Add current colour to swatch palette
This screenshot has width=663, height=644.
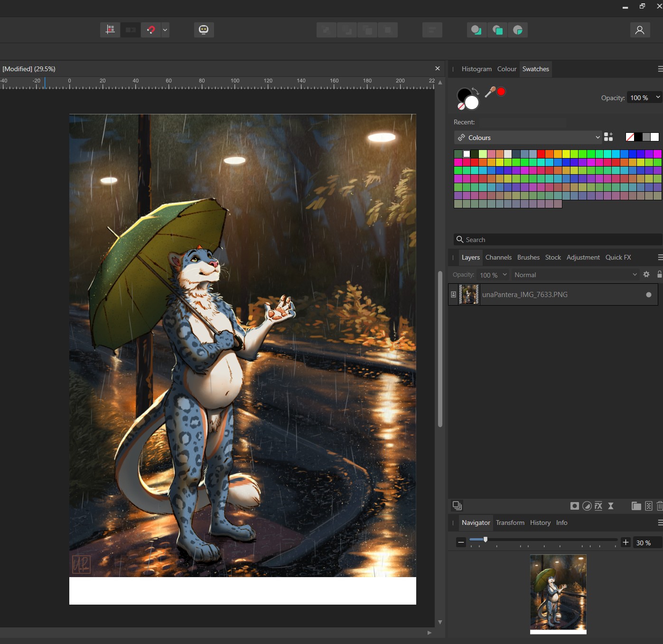pos(608,137)
